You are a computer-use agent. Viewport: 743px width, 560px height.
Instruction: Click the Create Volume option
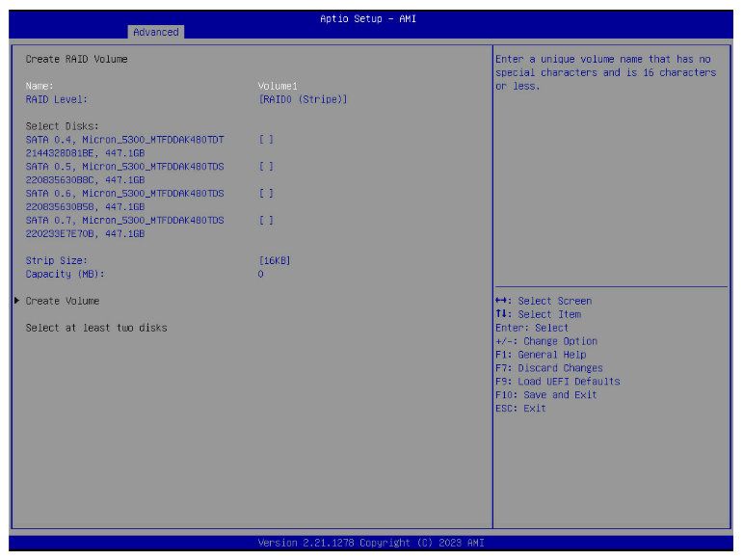[x=63, y=301]
